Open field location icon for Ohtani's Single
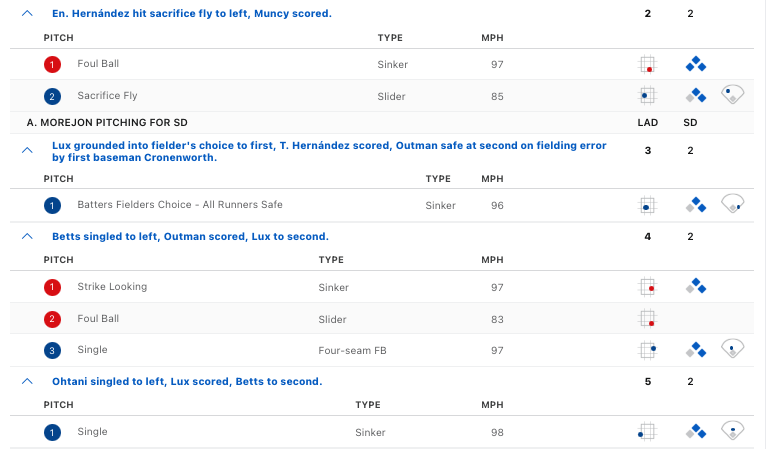The width and height of the screenshot is (766, 449). point(733,431)
